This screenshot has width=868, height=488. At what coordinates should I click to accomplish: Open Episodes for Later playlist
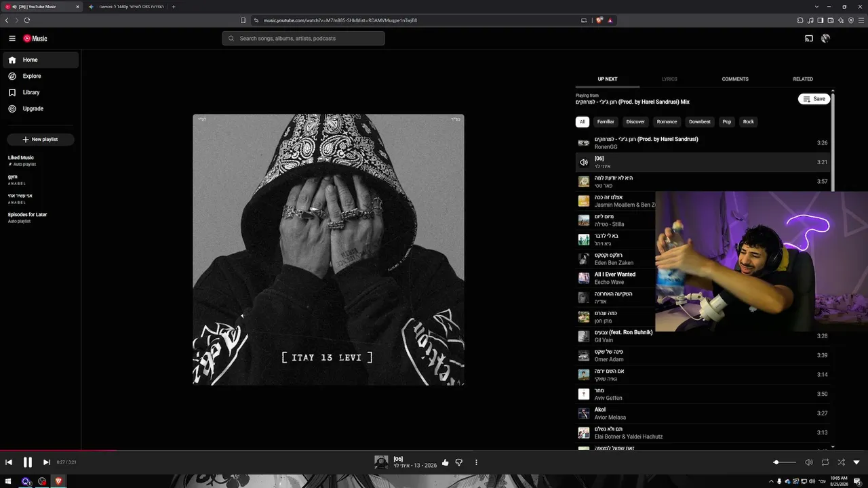tap(41, 218)
